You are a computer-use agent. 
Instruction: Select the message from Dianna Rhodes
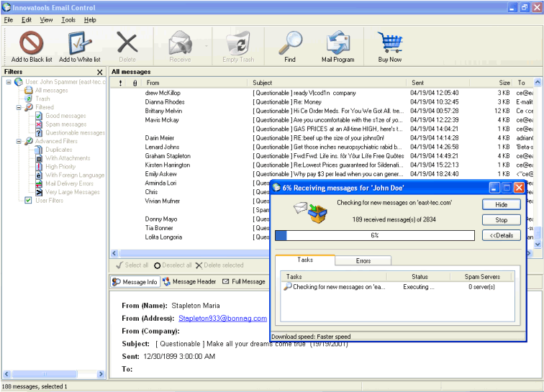pos(322,102)
